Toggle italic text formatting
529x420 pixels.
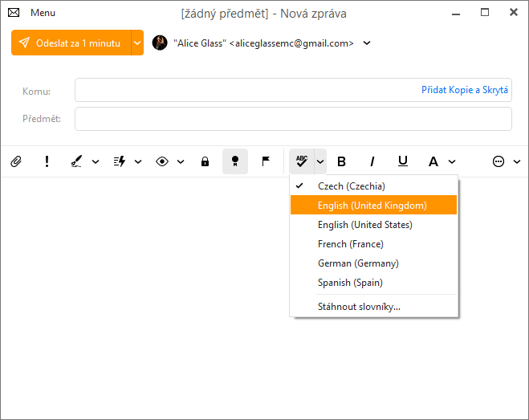(x=372, y=161)
